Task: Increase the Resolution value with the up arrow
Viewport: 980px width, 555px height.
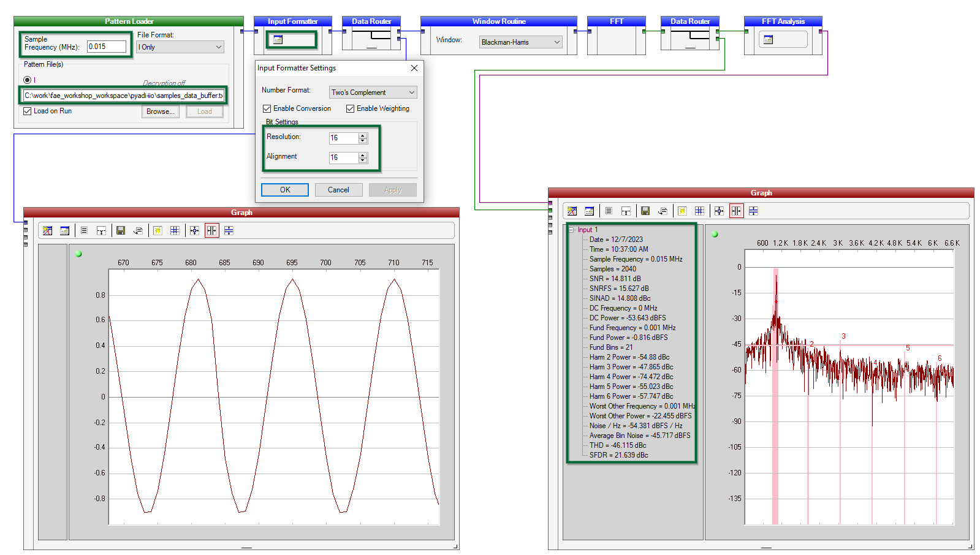Action: (363, 135)
